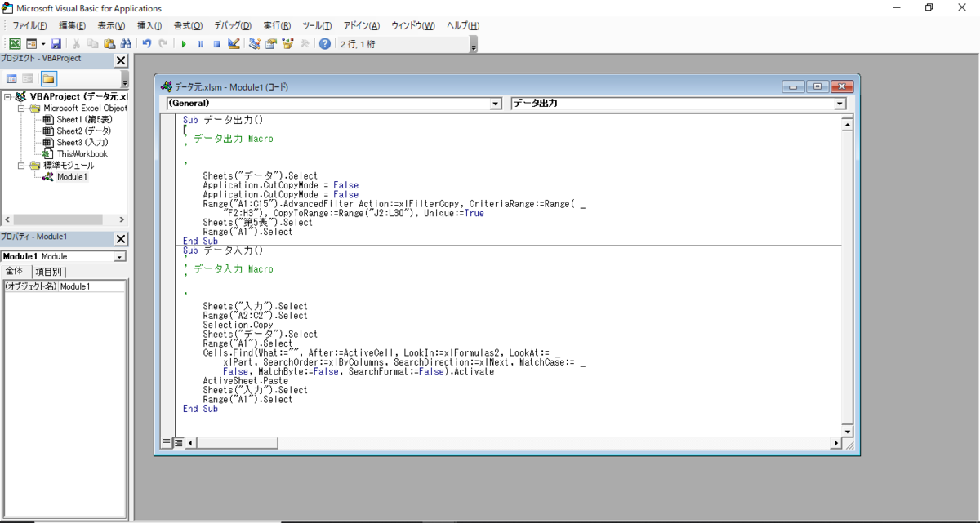This screenshot has width=980, height=523.
Task: Stop and reset with the square icon
Action: (x=216, y=44)
